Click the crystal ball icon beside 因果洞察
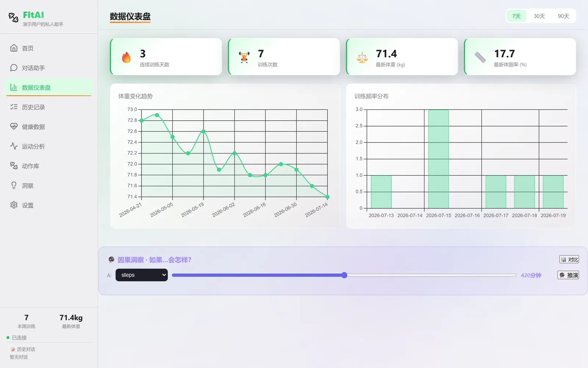The width and height of the screenshot is (588, 368). [x=111, y=260]
